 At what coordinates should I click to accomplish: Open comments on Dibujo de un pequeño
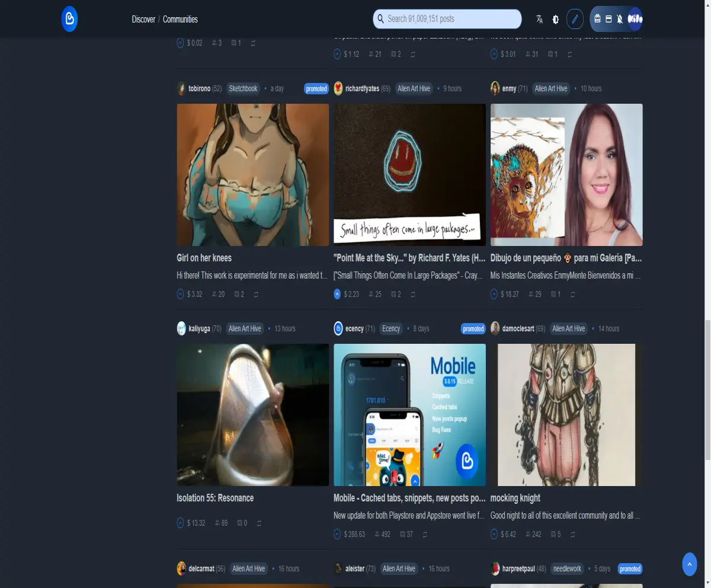click(555, 294)
